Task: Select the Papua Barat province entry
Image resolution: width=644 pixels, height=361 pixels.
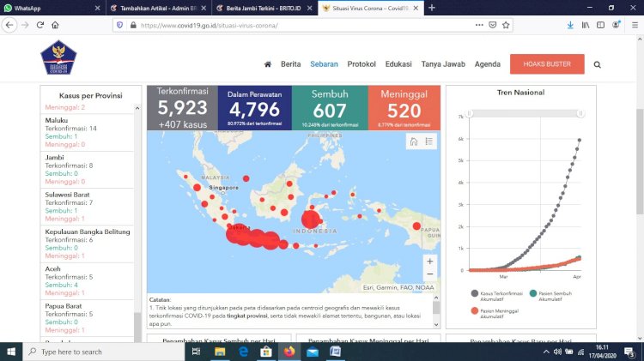Action: point(88,318)
